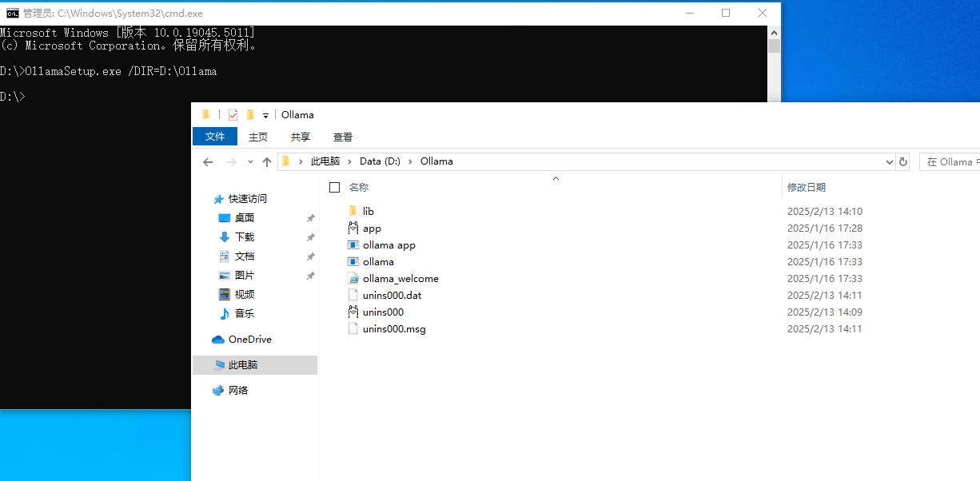The height and width of the screenshot is (481, 980).
Task: Open Pictures (图片) in sidebar
Action: pos(245,276)
